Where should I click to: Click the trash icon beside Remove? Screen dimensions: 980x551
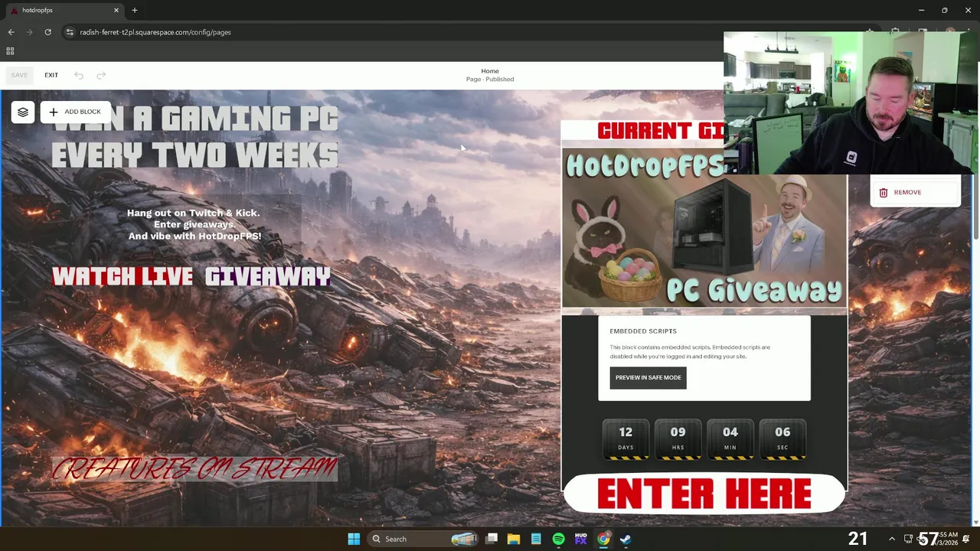[x=883, y=192]
